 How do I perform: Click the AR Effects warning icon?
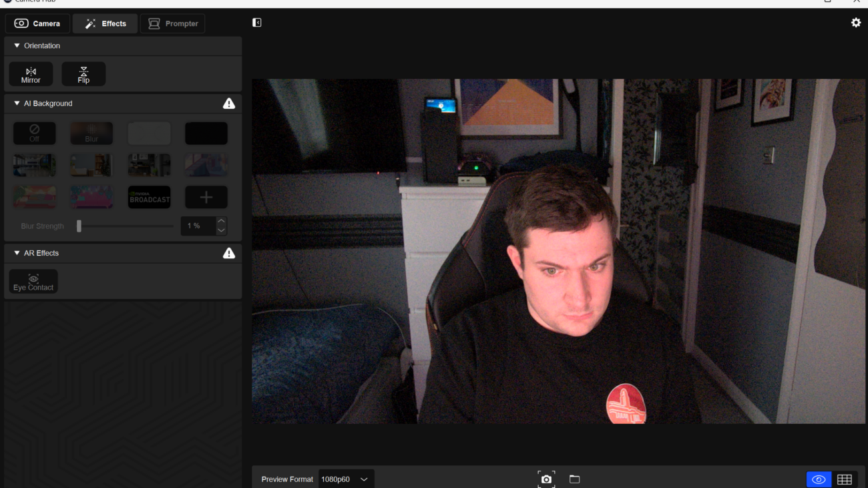coord(229,253)
